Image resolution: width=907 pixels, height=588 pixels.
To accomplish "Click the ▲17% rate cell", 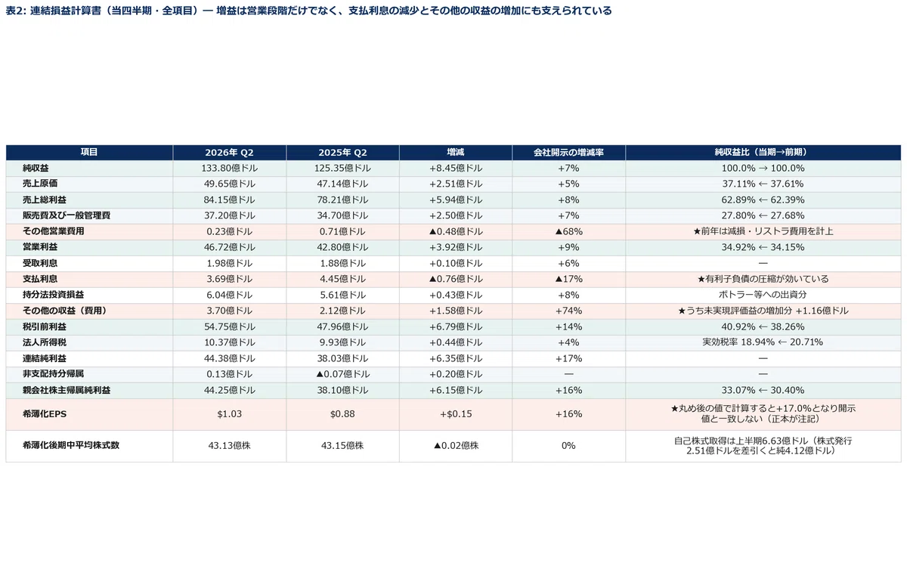I will click(x=568, y=279).
